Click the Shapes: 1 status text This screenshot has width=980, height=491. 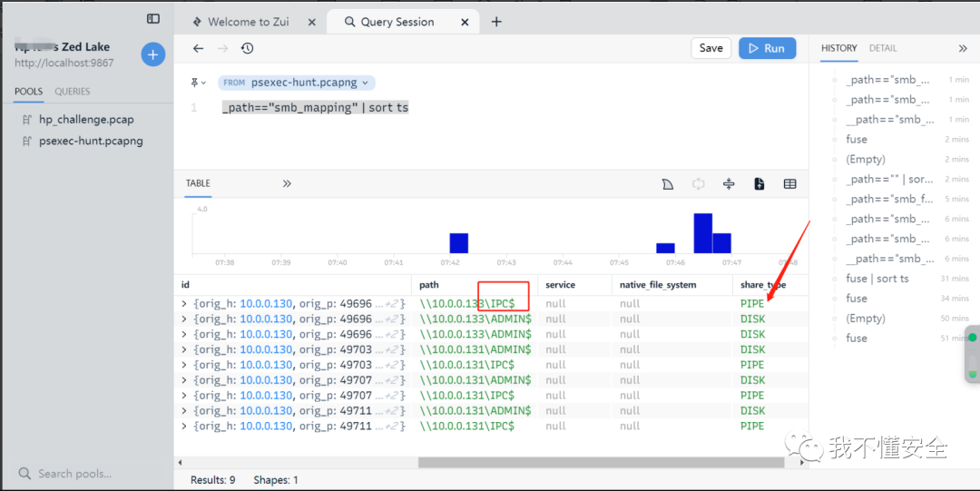click(x=276, y=480)
